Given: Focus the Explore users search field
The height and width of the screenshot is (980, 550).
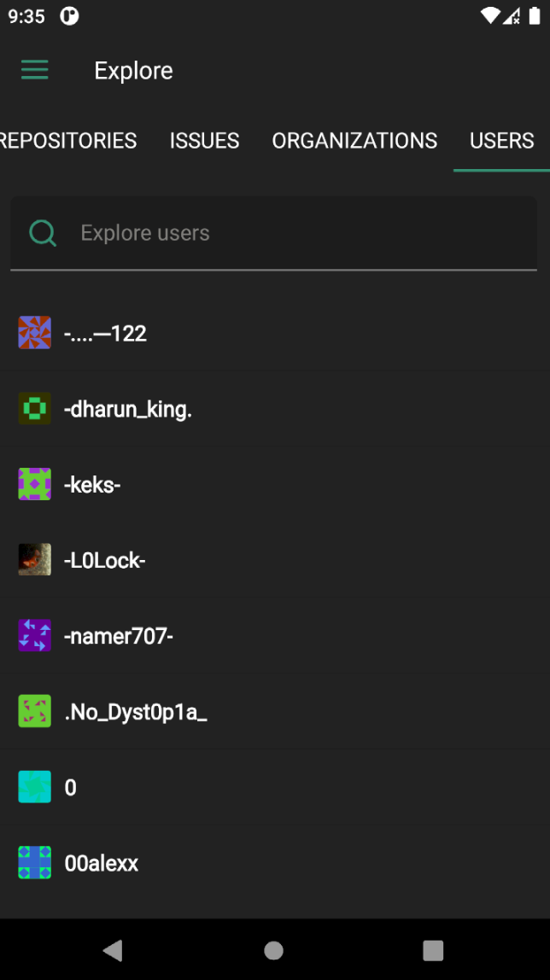Looking at the screenshot, I should tap(290, 233).
